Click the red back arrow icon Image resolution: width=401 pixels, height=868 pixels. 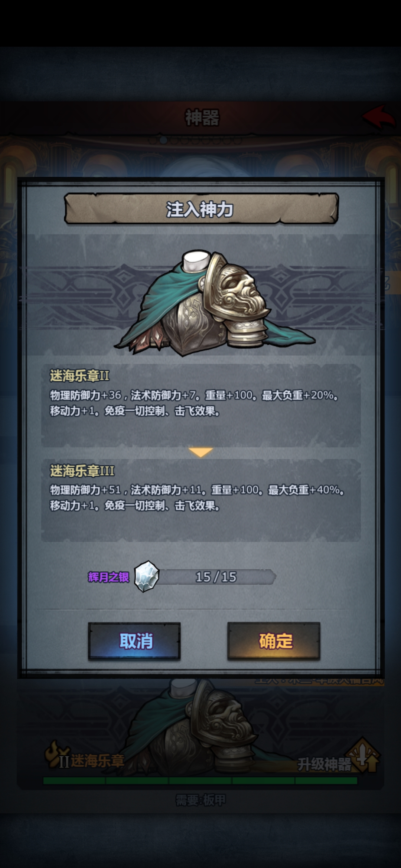(x=379, y=116)
